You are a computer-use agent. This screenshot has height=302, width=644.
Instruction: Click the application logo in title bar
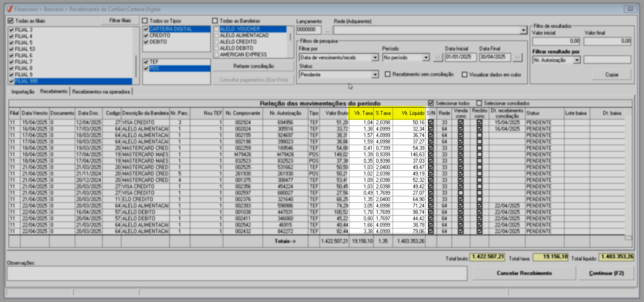point(10,9)
